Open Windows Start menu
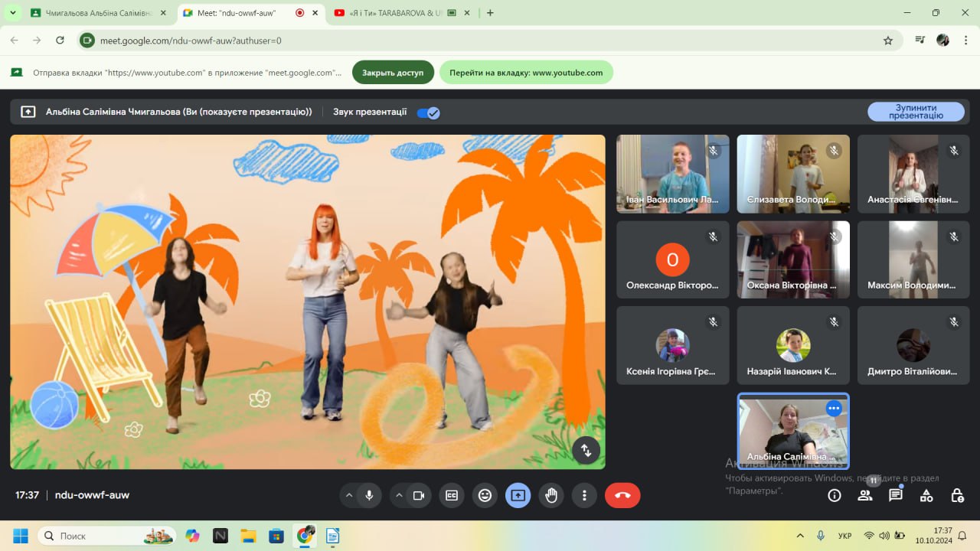 [x=21, y=536]
